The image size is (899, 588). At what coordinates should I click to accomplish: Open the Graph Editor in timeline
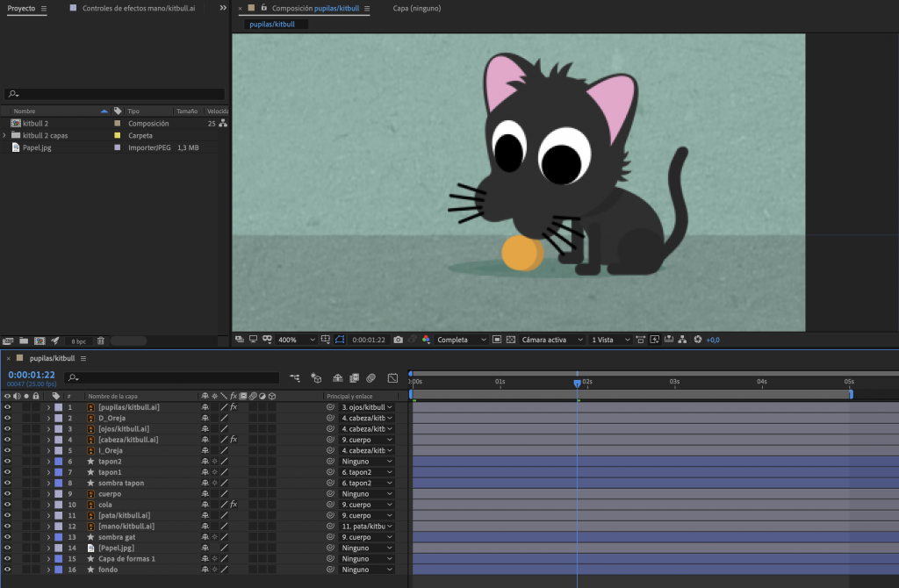point(392,378)
